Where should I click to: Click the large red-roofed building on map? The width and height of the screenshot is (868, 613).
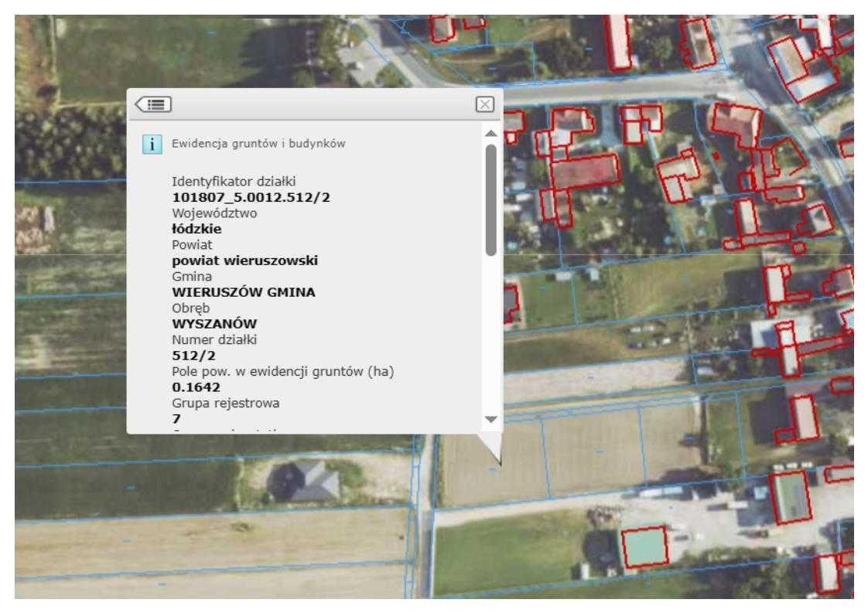(585, 170)
